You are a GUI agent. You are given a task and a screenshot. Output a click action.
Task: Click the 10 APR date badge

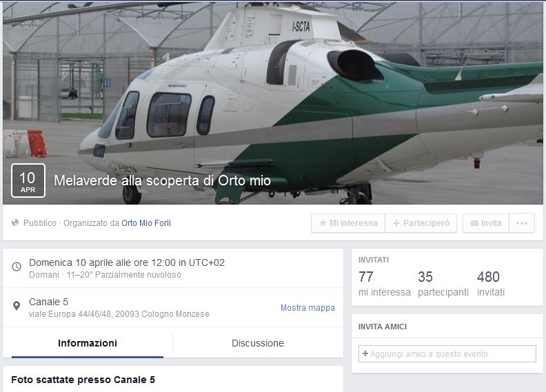tap(28, 180)
